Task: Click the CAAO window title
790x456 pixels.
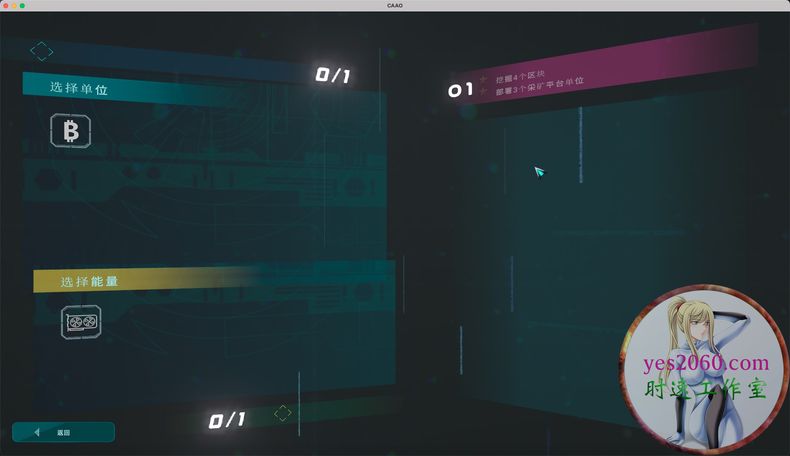Action: [395, 6]
